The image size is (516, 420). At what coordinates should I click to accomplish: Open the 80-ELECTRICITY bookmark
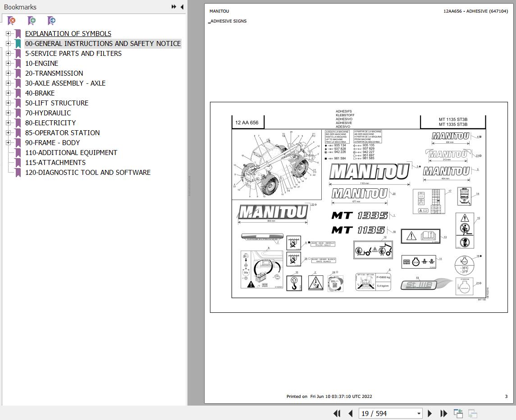coord(50,123)
